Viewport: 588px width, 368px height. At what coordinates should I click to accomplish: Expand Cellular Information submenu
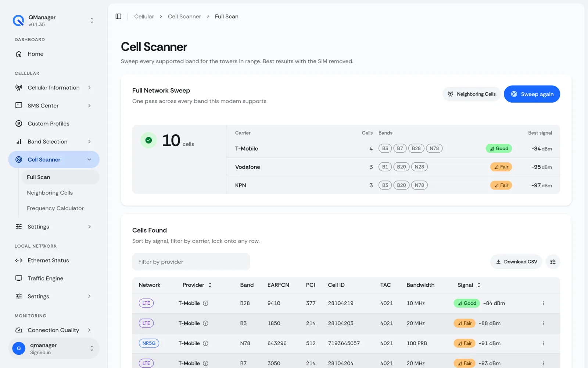click(x=54, y=88)
